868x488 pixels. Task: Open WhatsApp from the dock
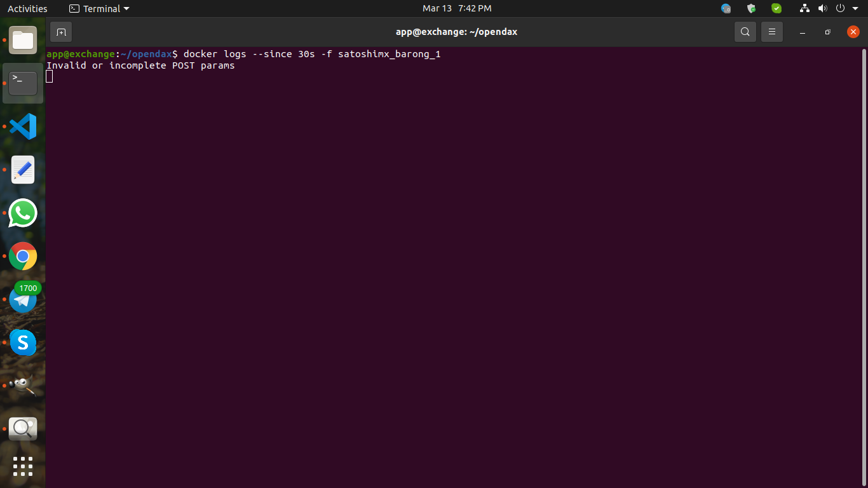pos(23,213)
